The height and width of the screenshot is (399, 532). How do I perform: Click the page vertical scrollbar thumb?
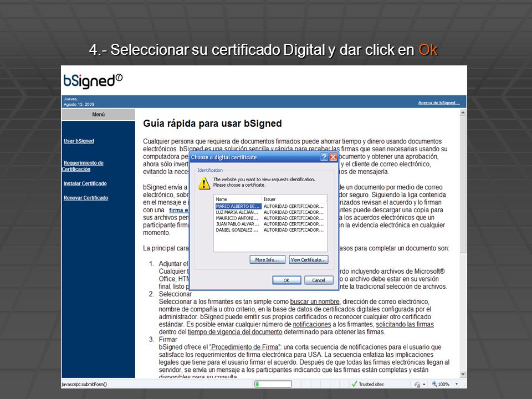463,184
